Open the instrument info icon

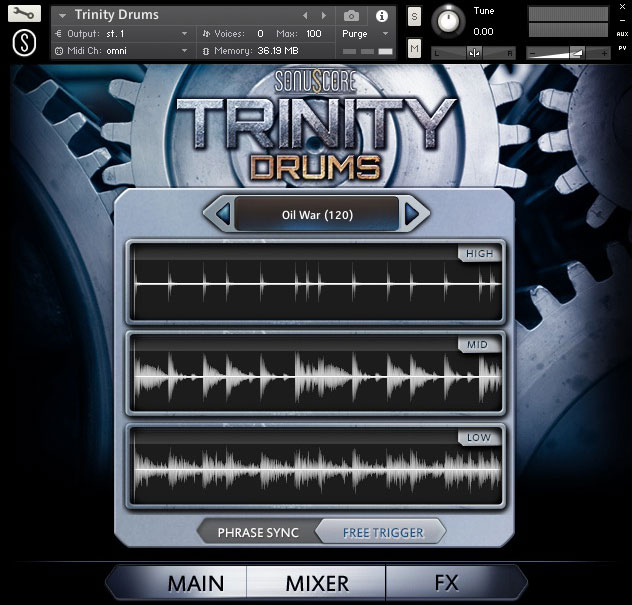(x=381, y=16)
